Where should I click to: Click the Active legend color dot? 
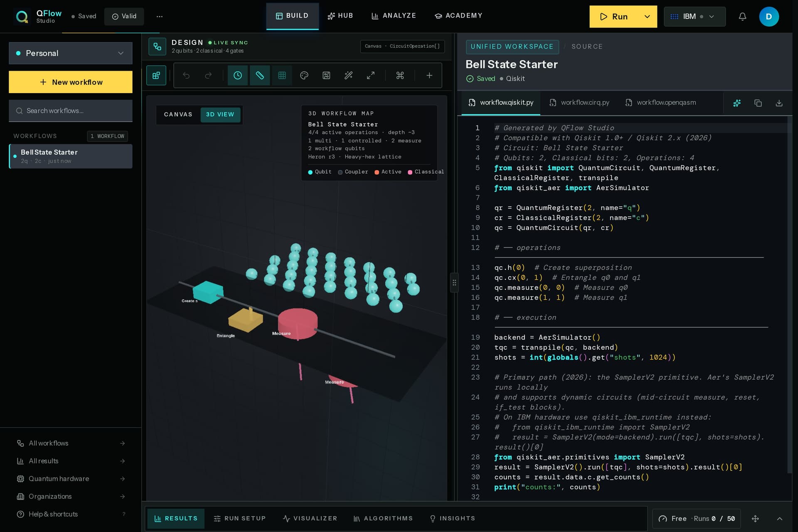pyautogui.click(x=377, y=172)
